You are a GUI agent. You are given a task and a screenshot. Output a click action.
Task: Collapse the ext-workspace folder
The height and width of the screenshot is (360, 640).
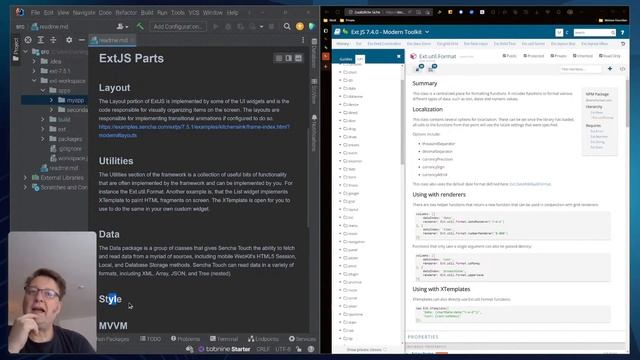pos(34,81)
